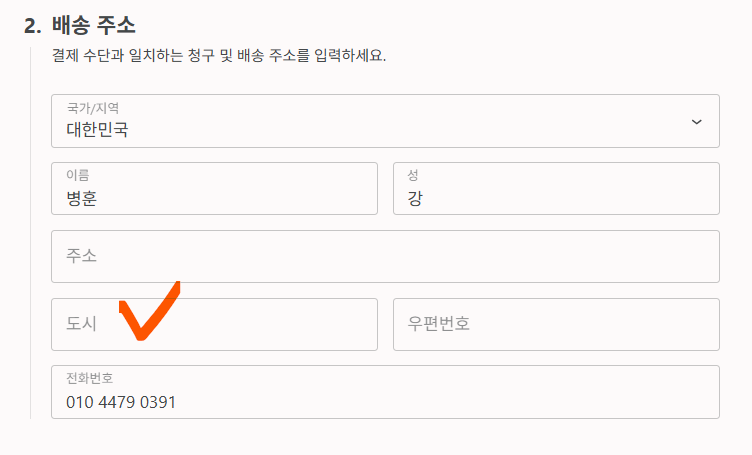The height and width of the screenshot is (455, 752).
Task: Click the 배송 주소 section heading
Action: coord(93,25)
